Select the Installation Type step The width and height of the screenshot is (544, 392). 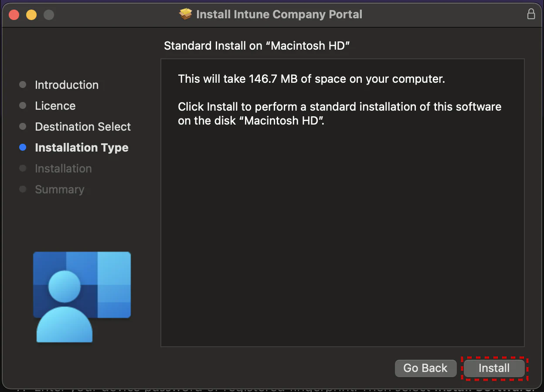point(82,148)
